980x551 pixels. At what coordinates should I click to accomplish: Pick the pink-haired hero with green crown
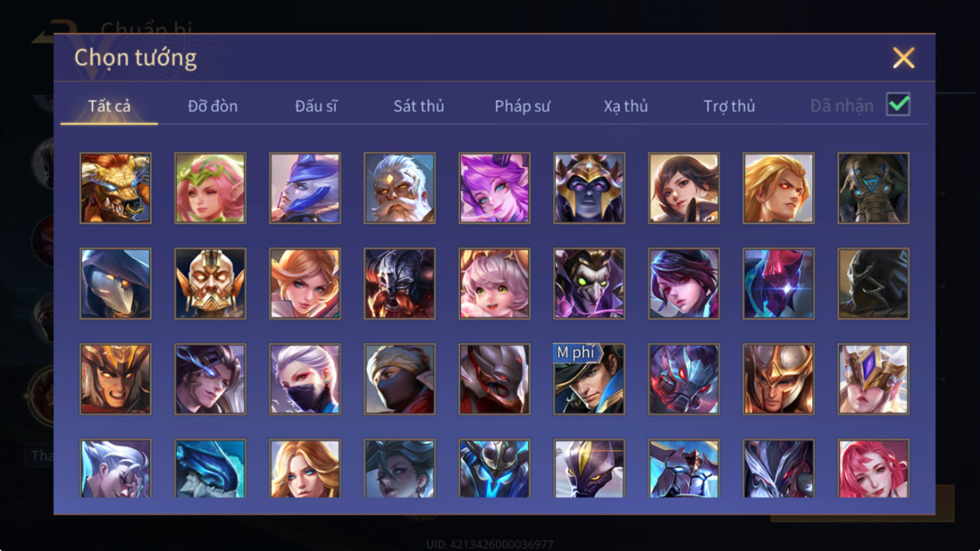210,188
